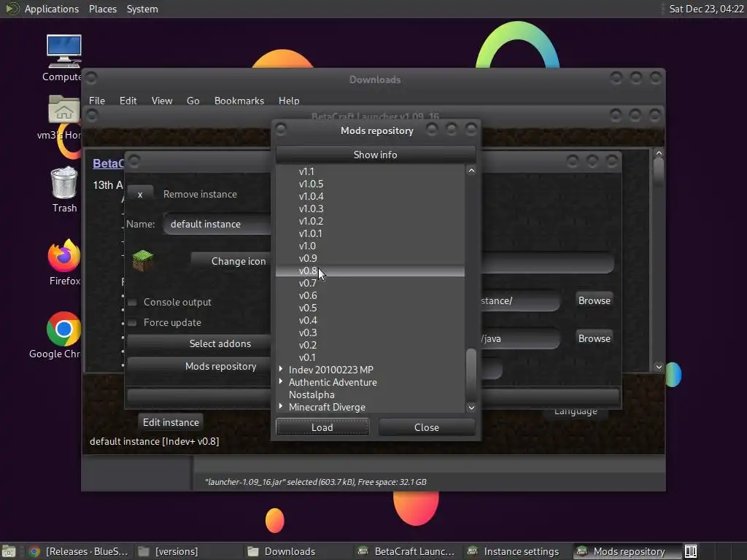Click the Select addons button
Viewport: 747px width, 560px height.
[199, 343]
